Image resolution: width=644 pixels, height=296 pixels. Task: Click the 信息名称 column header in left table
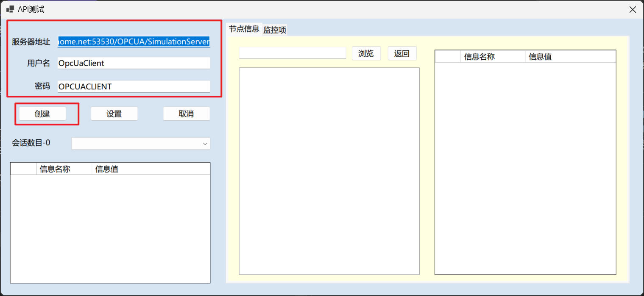click(64, 169)
